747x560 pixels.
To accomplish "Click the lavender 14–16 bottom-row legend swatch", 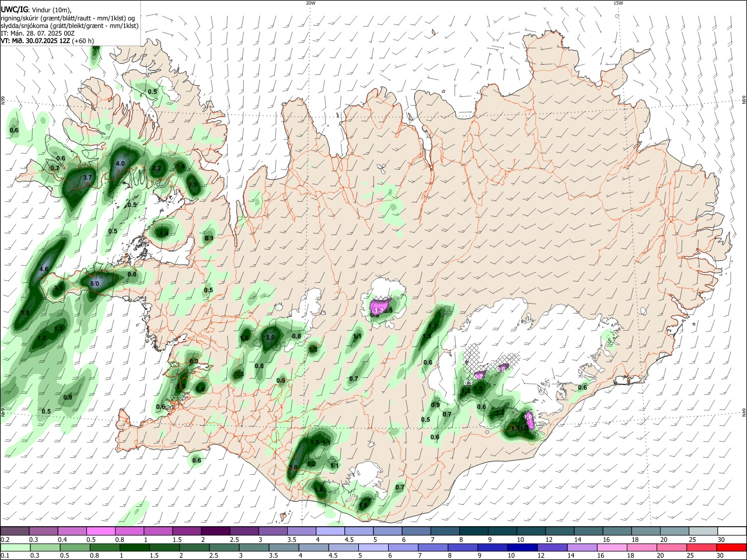I will tap(582, 547).
